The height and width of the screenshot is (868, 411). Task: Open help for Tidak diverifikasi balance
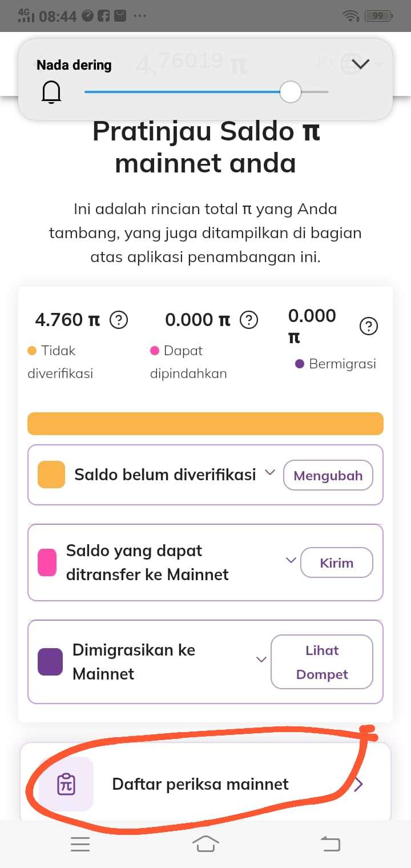pyautogui.click(x=118, y=320)
